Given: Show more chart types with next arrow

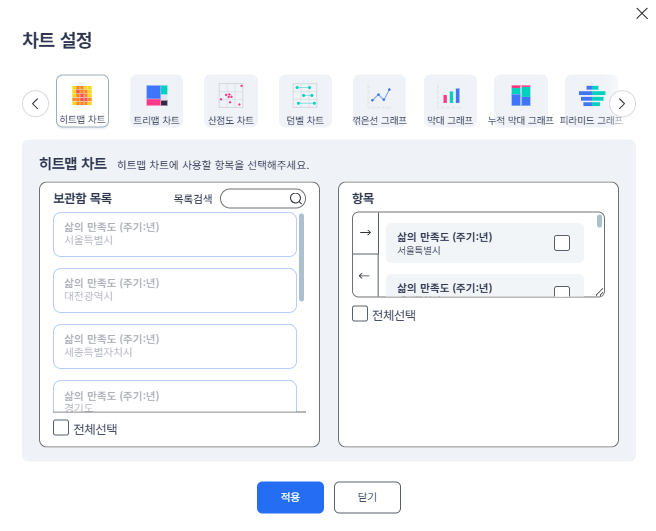Looking at the screenshot, I should pyautogui.click(x=622, y=103).
